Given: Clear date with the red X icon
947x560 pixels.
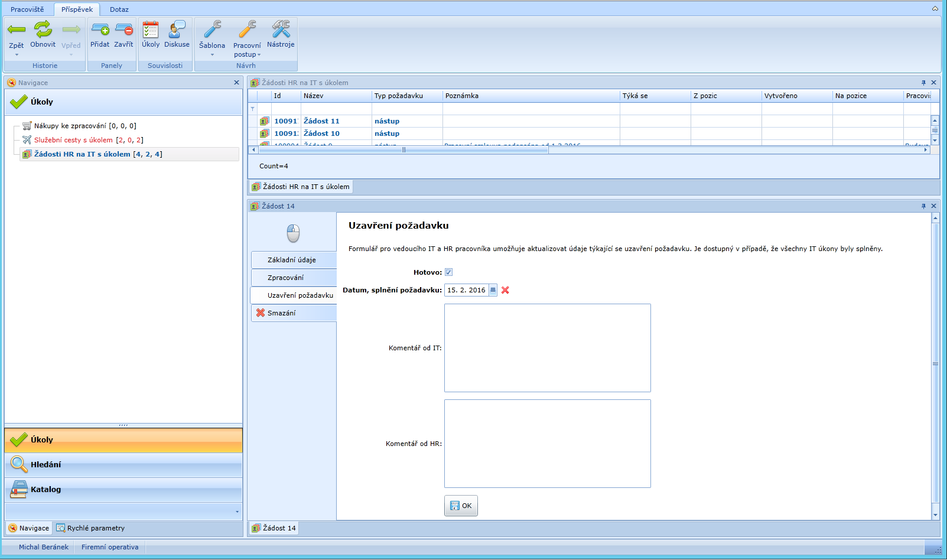Looking at the screenshot, I should tap(505, 290).
